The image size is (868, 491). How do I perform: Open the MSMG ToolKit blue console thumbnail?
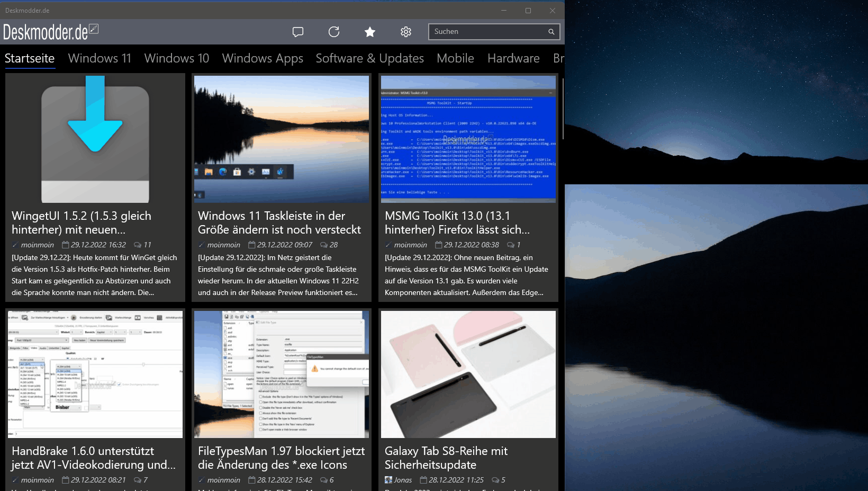point(468,139)
